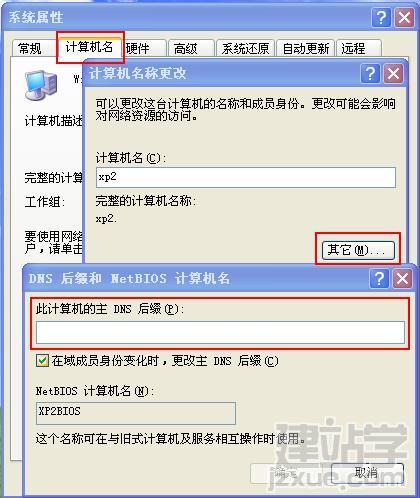Image resolution: width=420 pixels, height=498 pixels.
Task: Click the 取消 button
Action: click(367, 473)
